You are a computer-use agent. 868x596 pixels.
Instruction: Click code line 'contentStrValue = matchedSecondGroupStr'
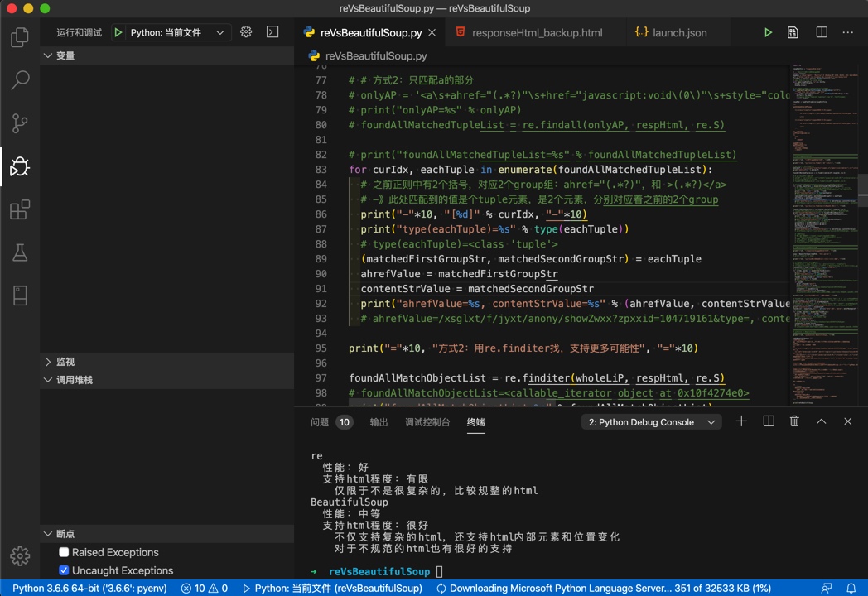pos(477,289)
